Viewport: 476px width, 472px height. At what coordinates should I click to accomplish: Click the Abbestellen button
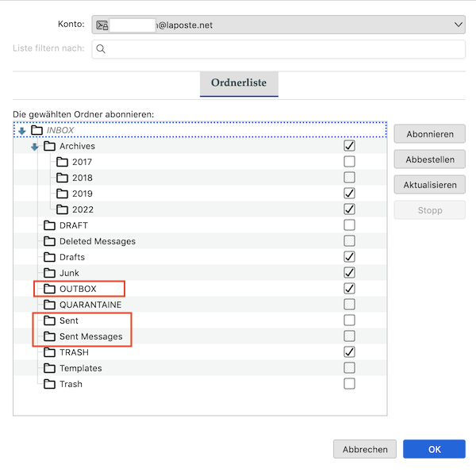[429, 159]
